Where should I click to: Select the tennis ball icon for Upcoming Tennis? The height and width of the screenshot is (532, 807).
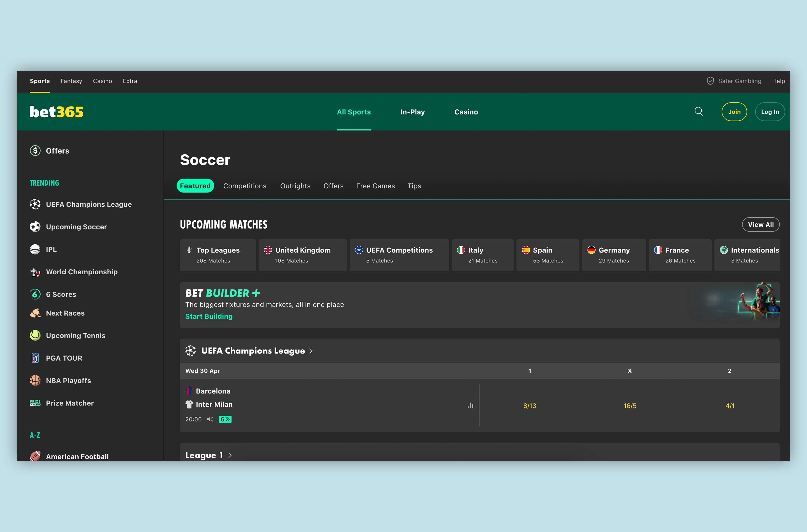pos(35,335)
